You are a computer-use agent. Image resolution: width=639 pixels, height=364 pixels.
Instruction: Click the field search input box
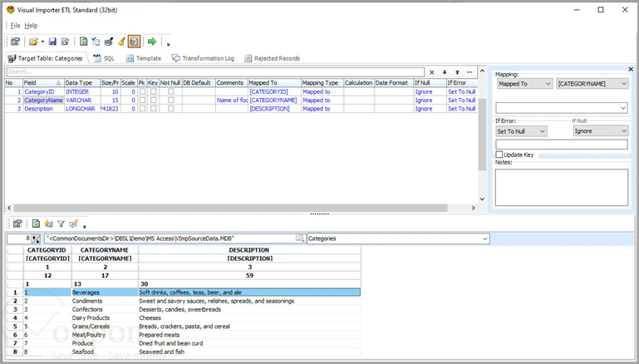(215, 71)
